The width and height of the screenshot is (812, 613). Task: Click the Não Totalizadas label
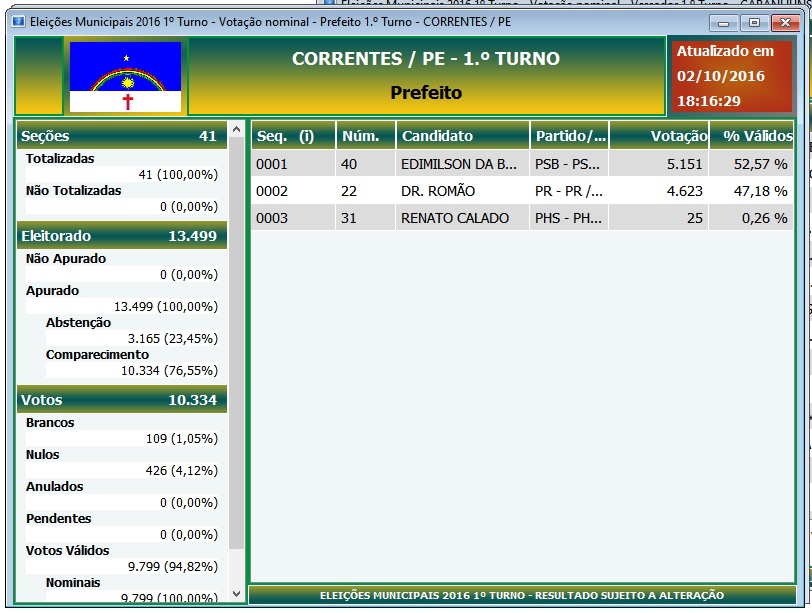[74, 191]
